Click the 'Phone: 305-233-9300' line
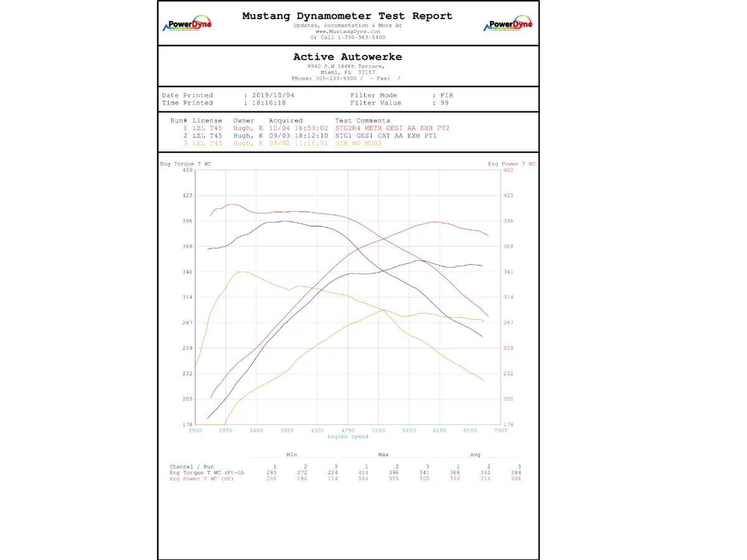Screen dimensions: 747x560 (324, 78)
